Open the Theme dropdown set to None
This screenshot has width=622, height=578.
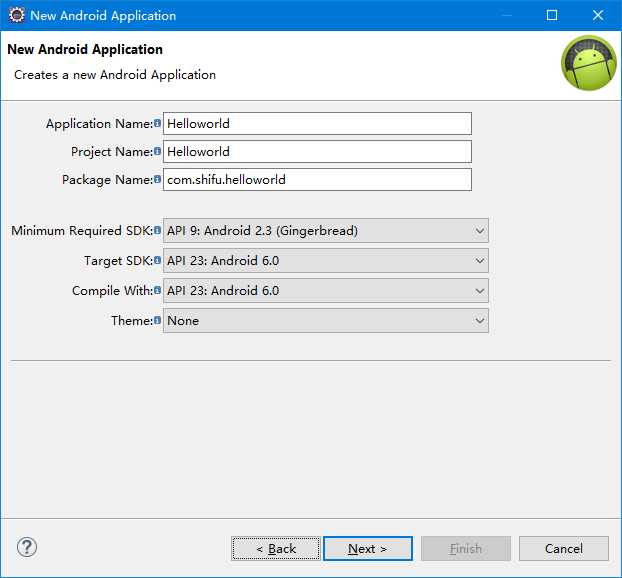[x=326, y=321]
